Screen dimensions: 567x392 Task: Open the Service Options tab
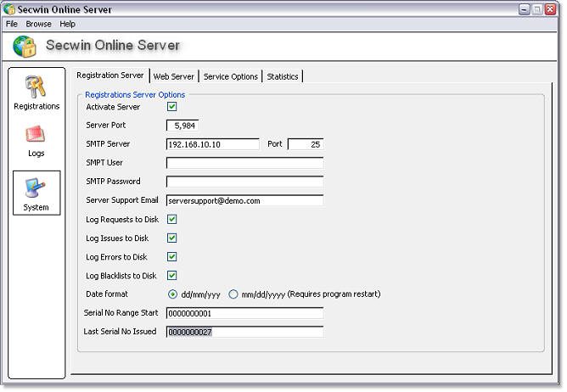tap(230, 76)
